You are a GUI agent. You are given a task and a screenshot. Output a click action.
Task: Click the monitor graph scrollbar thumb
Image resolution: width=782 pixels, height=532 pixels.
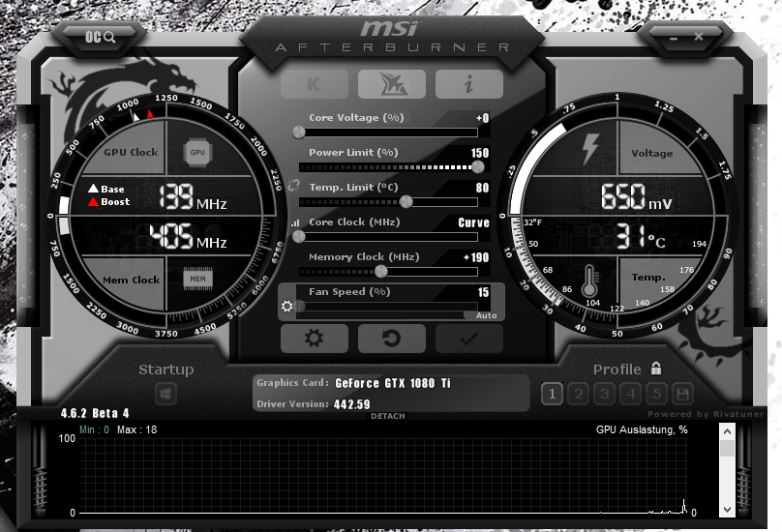click(727, 448)
